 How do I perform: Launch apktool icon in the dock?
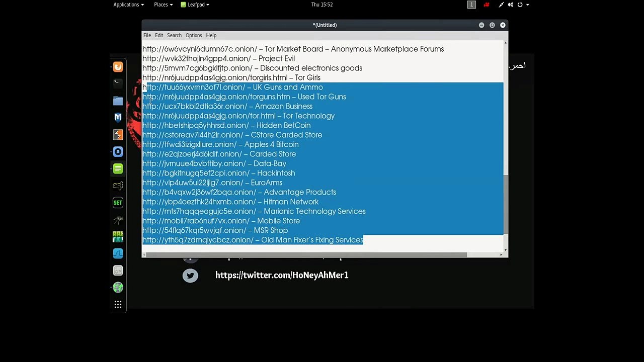point(118,236)
